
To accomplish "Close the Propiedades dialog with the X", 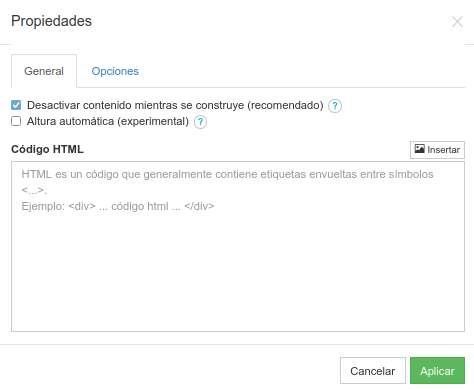I will coord(457,22).
